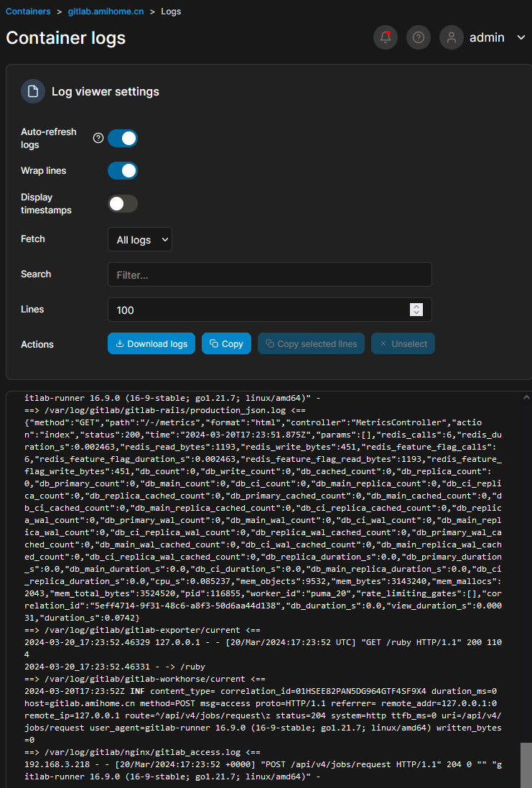Go to the Containers breadcrumb link
Image resolution: width=532 pixels, height=788 pixels.
pyautogui.click(x=28, y=11)
